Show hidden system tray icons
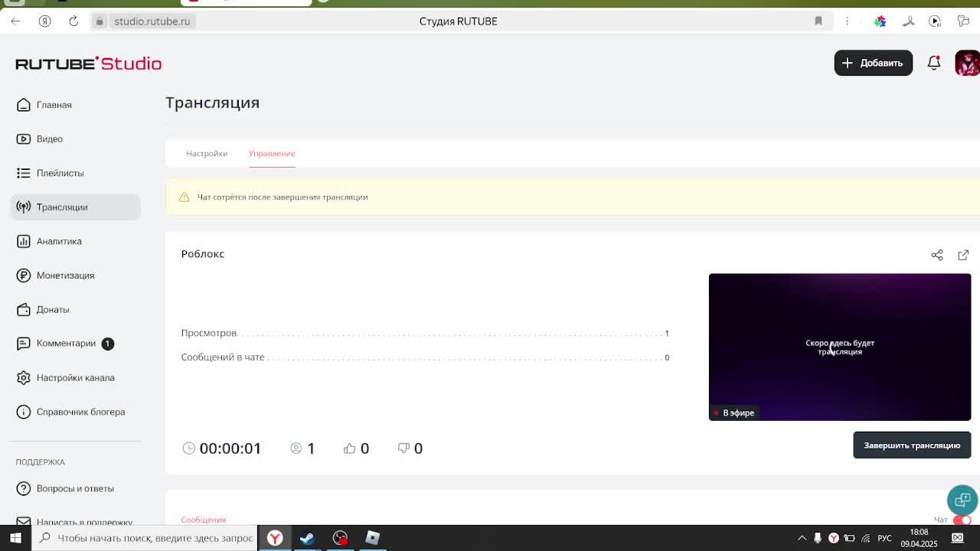This screenshot has width=980, height=551. pyautogui.click(x=802, y=538)
